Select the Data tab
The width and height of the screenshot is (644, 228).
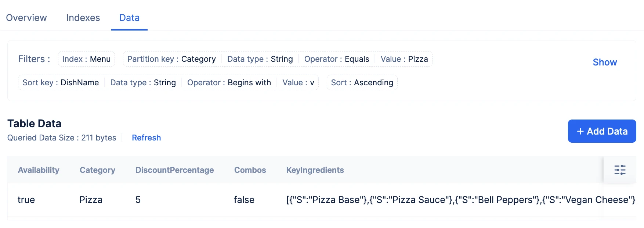click(129, 18)
